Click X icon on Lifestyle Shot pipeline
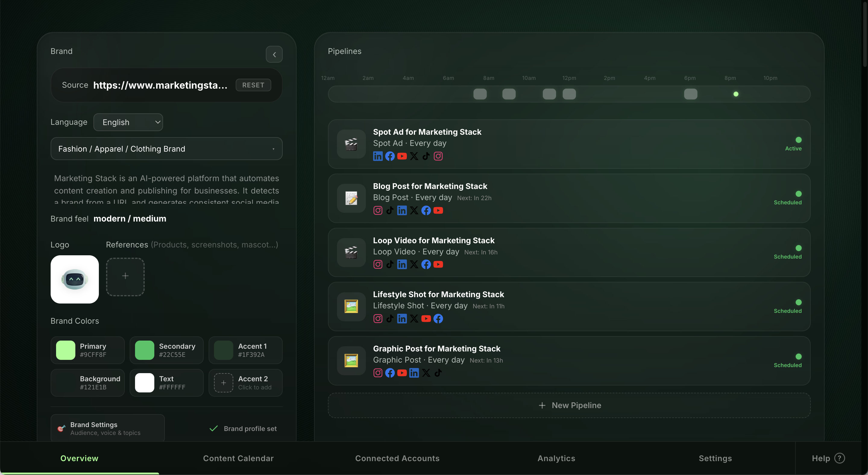Screen dimensions: 868x475 click(414, 318)
